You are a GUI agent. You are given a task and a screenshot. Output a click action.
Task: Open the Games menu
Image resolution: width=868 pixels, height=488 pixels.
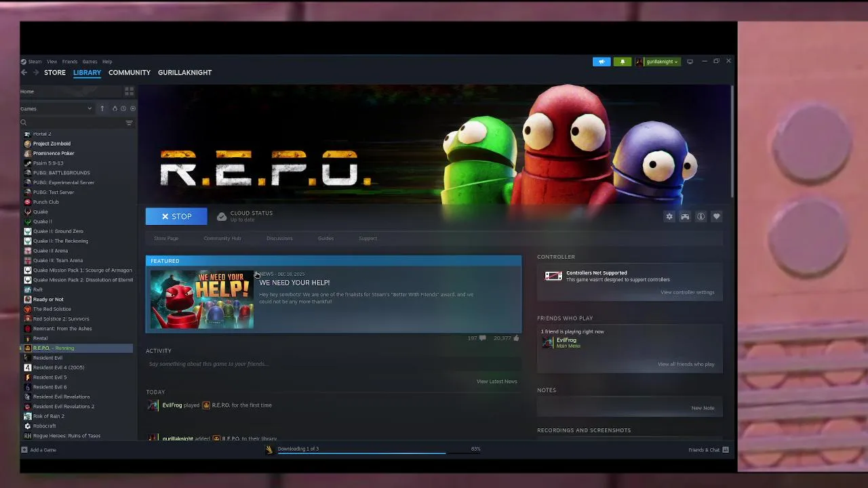90,62
